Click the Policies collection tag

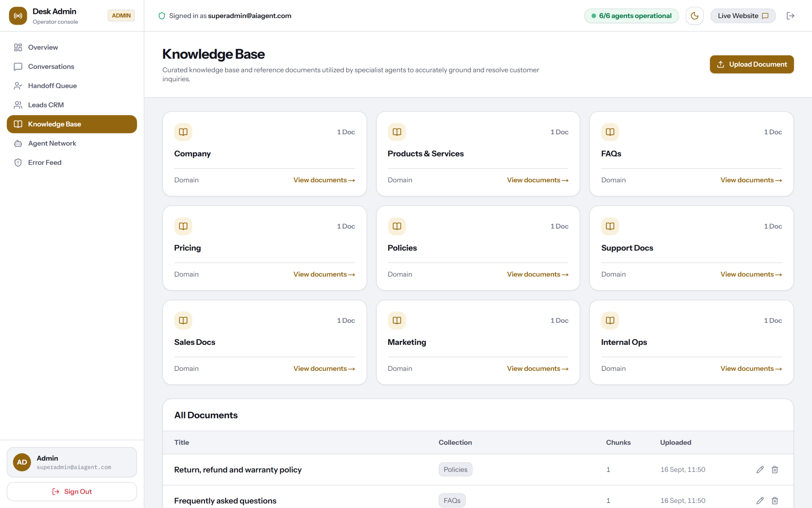click(x=455, y=469)
